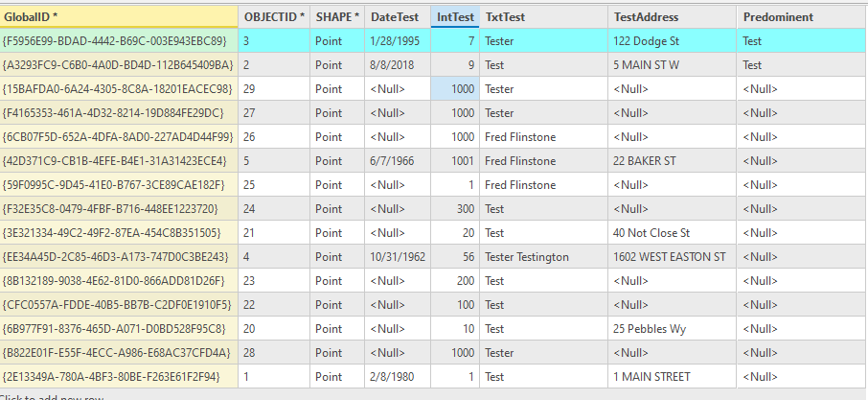This screenshot has height=400, width=868.
Task: Click the SHAPE column header
Action: click(337, 17)
